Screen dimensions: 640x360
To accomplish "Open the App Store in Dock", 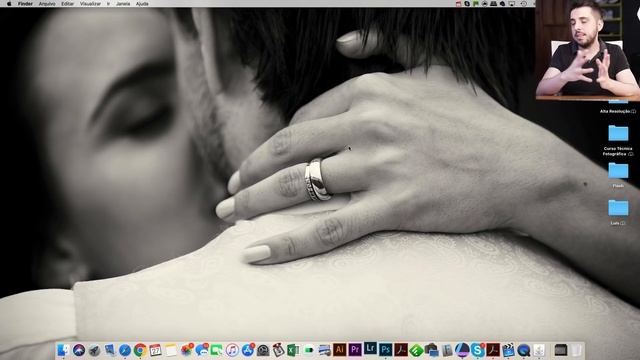I will pyautogui.click(x=248, y=350).
